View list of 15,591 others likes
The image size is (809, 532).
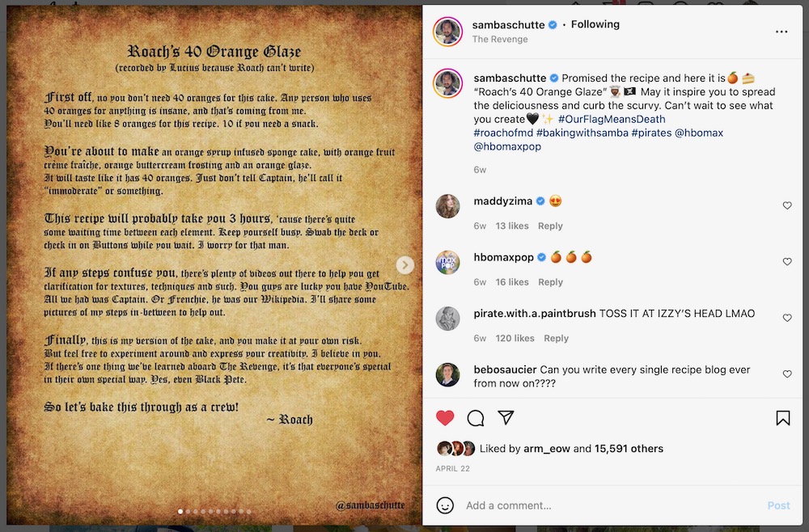pyautogui.click(x=629, y=449)
